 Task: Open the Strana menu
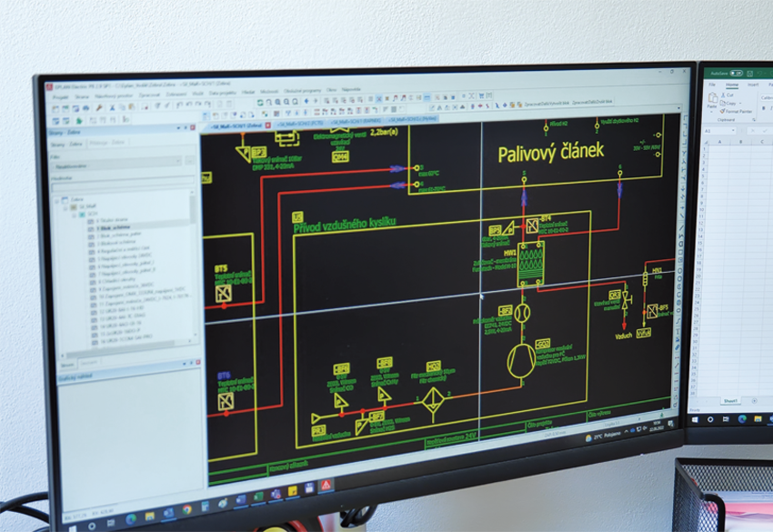pos(82,96)
